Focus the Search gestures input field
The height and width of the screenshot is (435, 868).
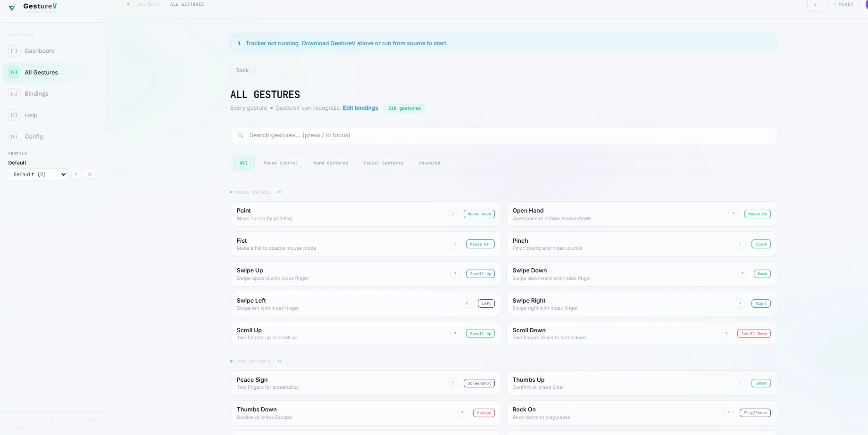coord(503,135)
